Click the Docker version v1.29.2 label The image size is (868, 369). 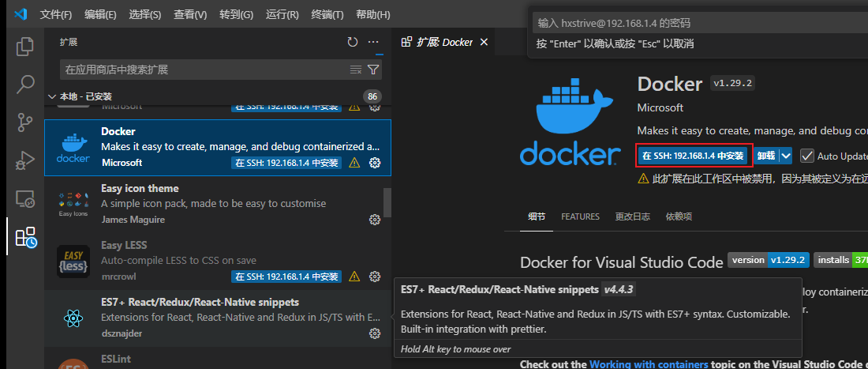coord(733,84)
